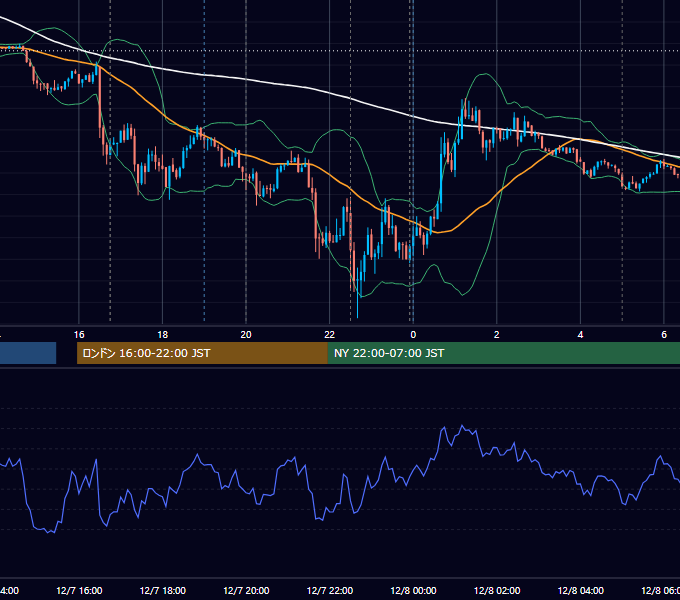Click the ロンドン 16:00-22:00 JST session bar
The height and width of the screenshot is (600, 680).
202,353
